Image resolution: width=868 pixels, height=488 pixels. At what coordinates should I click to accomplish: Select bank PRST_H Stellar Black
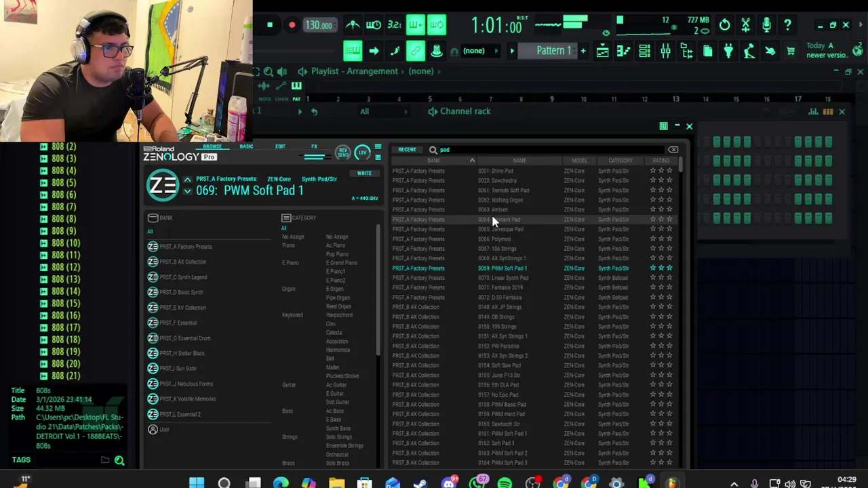pyautogui.click(x=182, y=353)
